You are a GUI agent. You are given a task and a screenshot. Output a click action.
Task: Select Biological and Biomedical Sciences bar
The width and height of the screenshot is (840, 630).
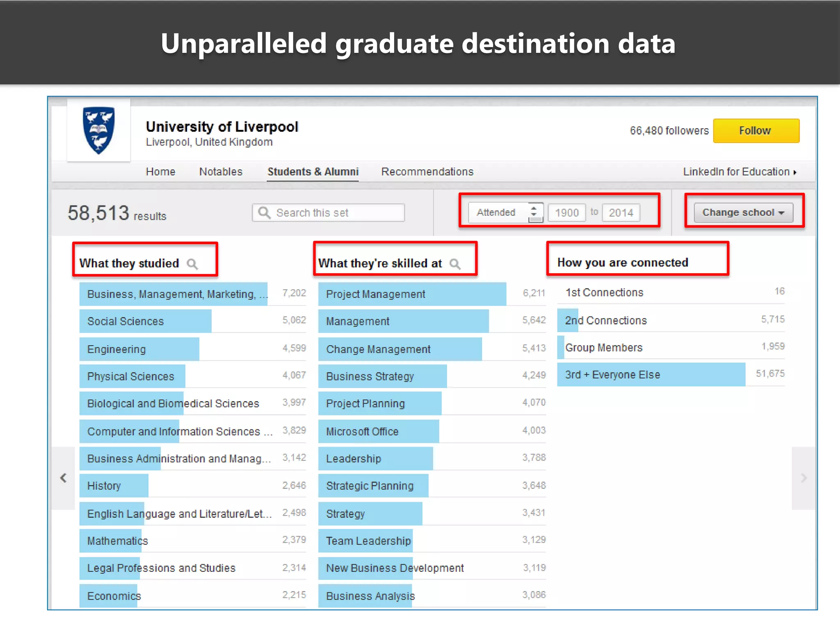tap(193, 404)
